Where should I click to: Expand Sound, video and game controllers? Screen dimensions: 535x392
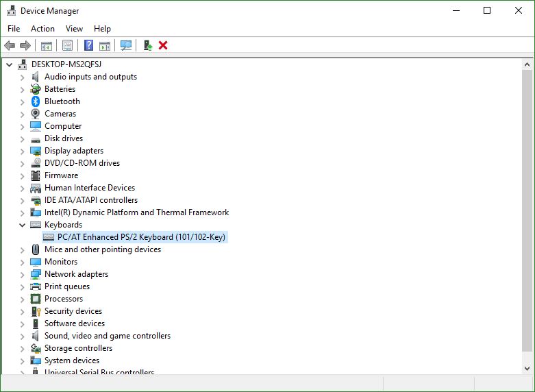tap(22, 336)
